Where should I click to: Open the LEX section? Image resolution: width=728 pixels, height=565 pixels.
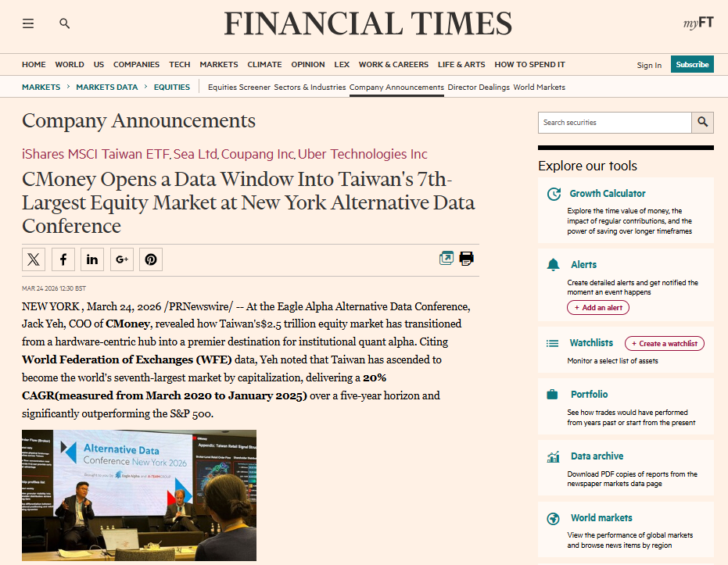pyautogui.click(x=342, y=65)
